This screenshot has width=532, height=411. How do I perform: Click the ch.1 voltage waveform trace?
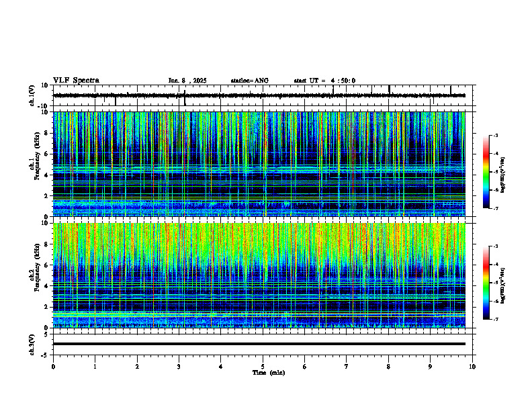pyautogui.click(x=259, y=95)
